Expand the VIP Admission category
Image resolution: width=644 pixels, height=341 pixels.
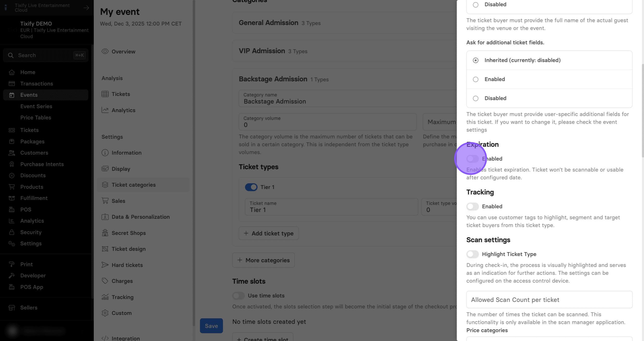(344, 51)
